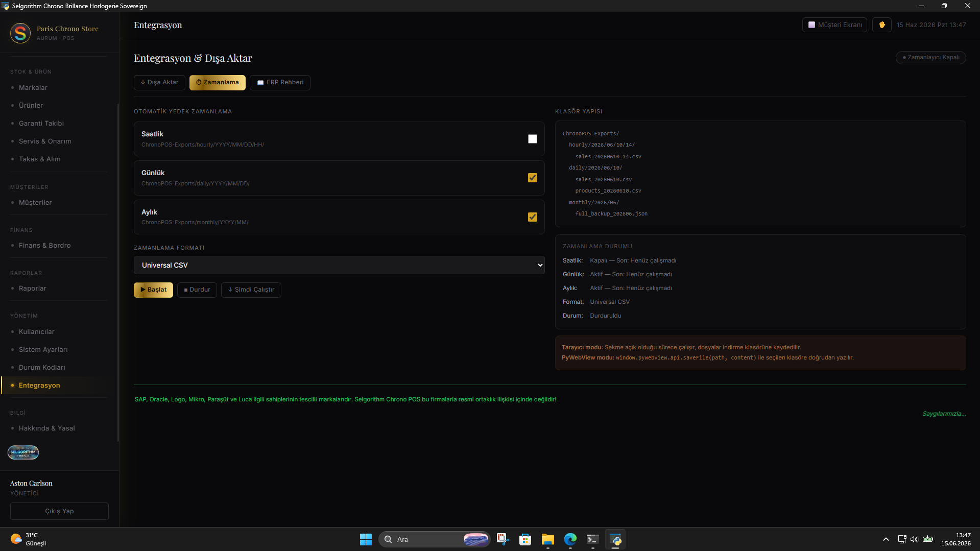Click the sidebar vertical scrollbar
The image size is (980, 551).
[118, 272]
